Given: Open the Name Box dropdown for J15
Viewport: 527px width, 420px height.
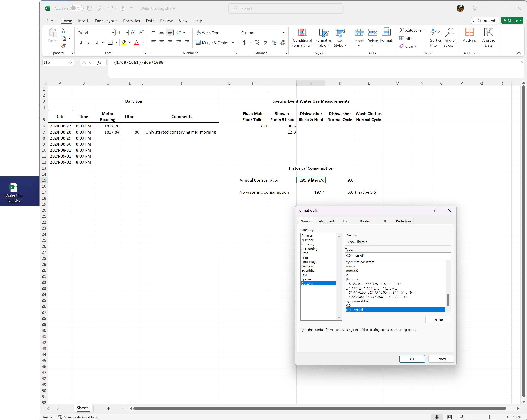Looking at the screenshot, I should 70,63.
